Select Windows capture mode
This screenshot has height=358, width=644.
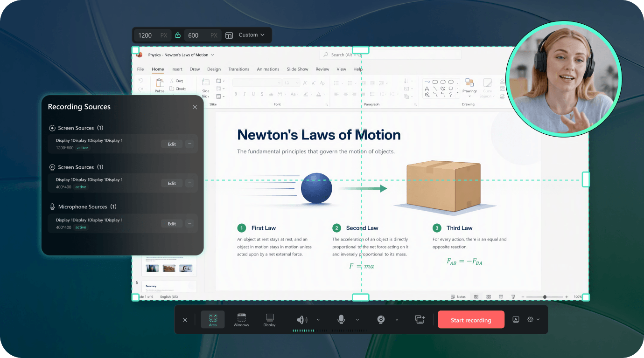[x=241, y=320]
